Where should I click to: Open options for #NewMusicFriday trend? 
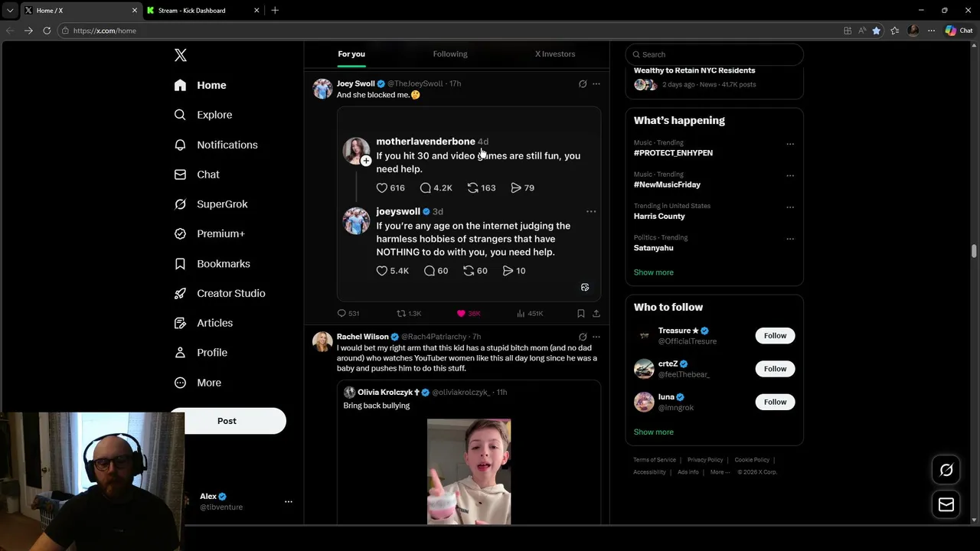click(790, 175)
